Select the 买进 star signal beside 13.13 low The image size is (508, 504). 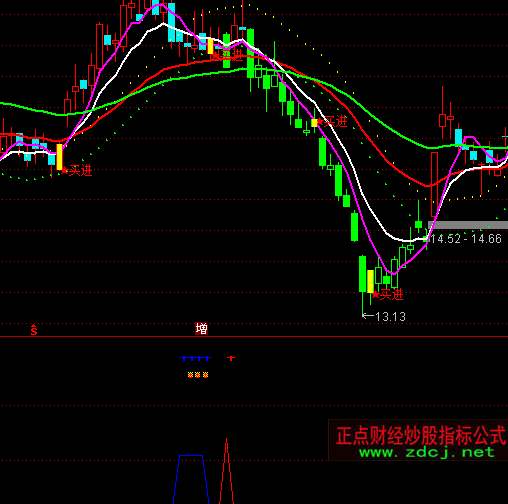pyautogui.click(x=389, y=294)
